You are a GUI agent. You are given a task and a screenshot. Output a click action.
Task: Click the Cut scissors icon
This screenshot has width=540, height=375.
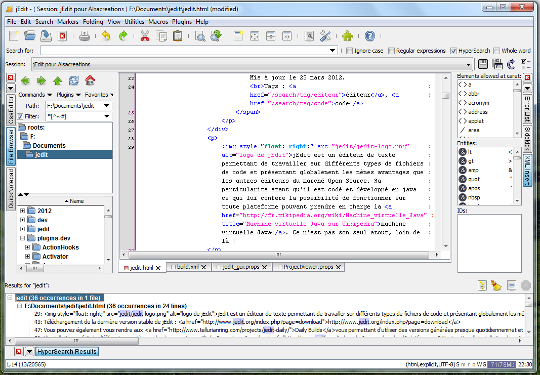pos(145,36)
